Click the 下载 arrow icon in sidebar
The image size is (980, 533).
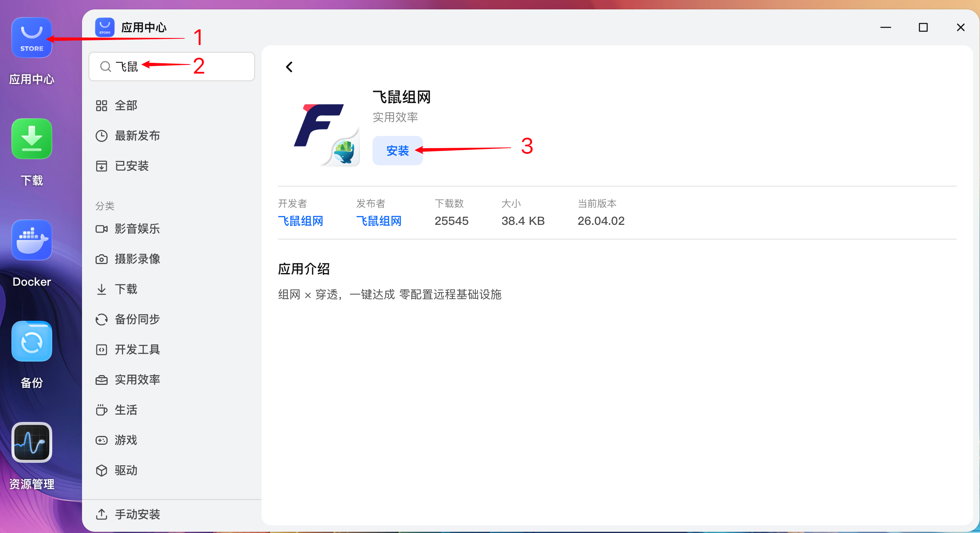click(102, 289)
